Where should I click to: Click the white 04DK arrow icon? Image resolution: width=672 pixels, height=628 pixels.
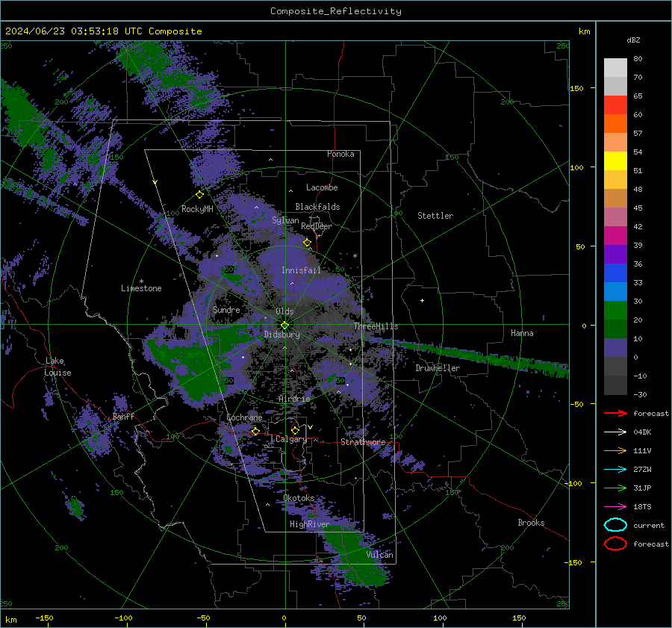[615, 432]
